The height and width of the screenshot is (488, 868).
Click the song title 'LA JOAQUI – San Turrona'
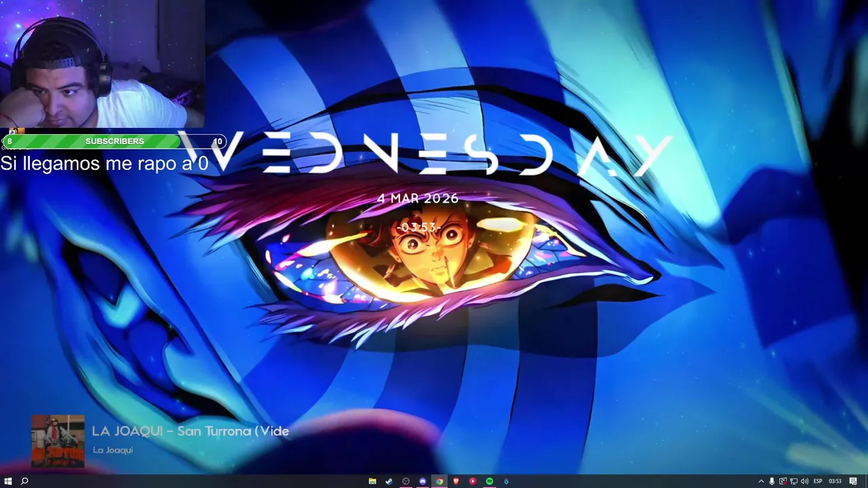[x=191, y=431]
